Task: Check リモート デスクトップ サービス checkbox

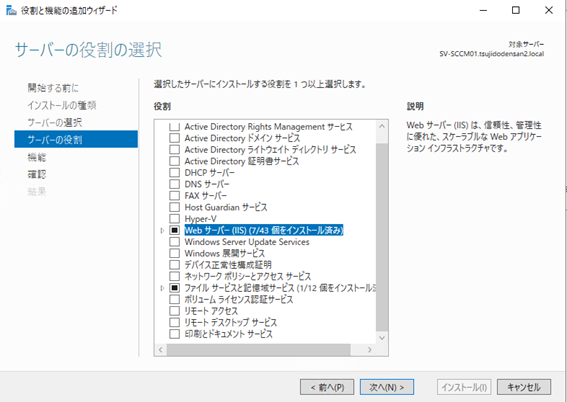Action: pyautogui.click(x=175, y=322)
